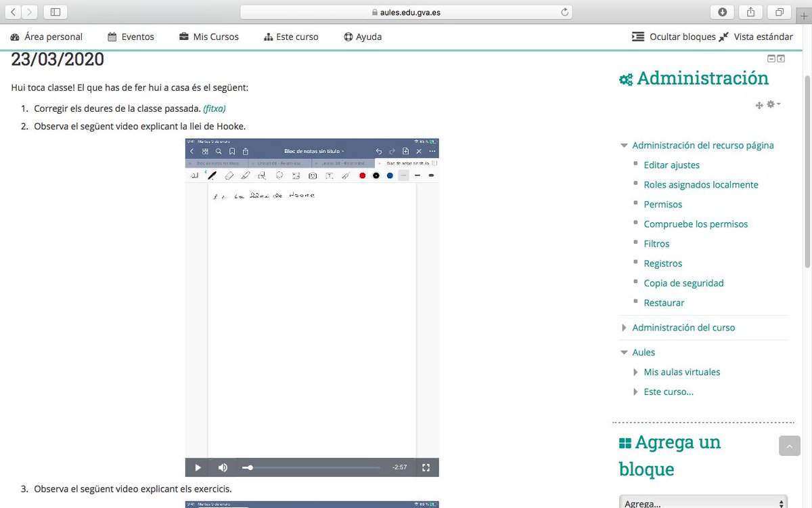Open the Mis Cursos menu
The image size is (812, 508).
(x=209, y=37)
